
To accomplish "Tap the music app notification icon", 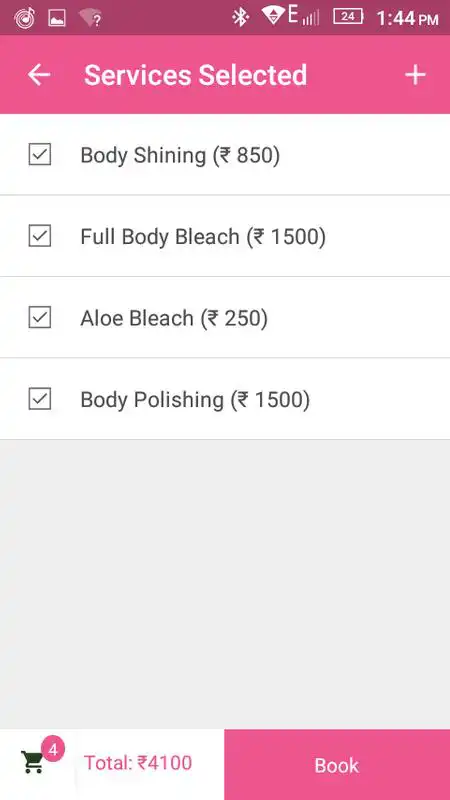I will 24,18.
